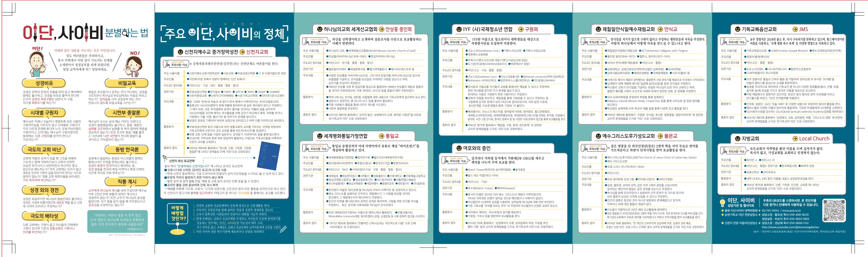Click the 극도의 교회 비난 yellow label
Screen dimensions: 868x257
pyautogui.click(x=44, y=150)
